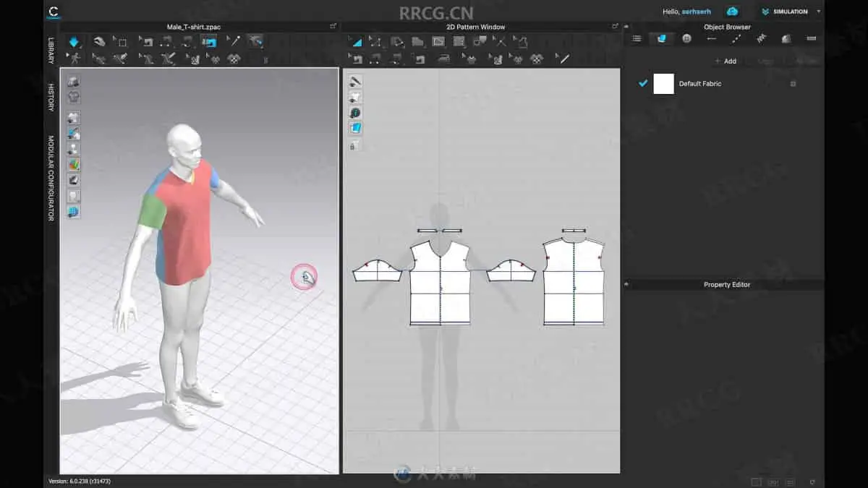This screenshot has width=868, height=488.
Task: Click the first layout icon in bottom-right status bar
Action: pyautogui.click(x=756, y=481)
